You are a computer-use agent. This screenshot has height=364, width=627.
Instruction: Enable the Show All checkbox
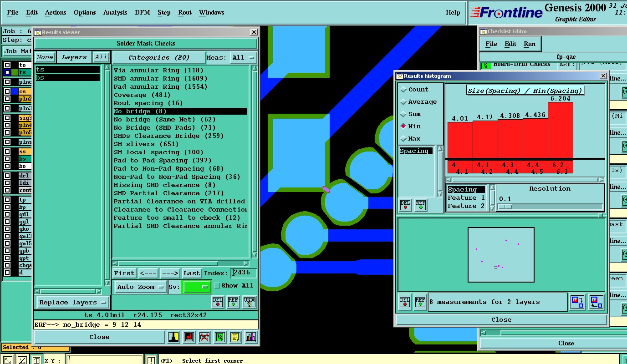click(x=217, y=286)
